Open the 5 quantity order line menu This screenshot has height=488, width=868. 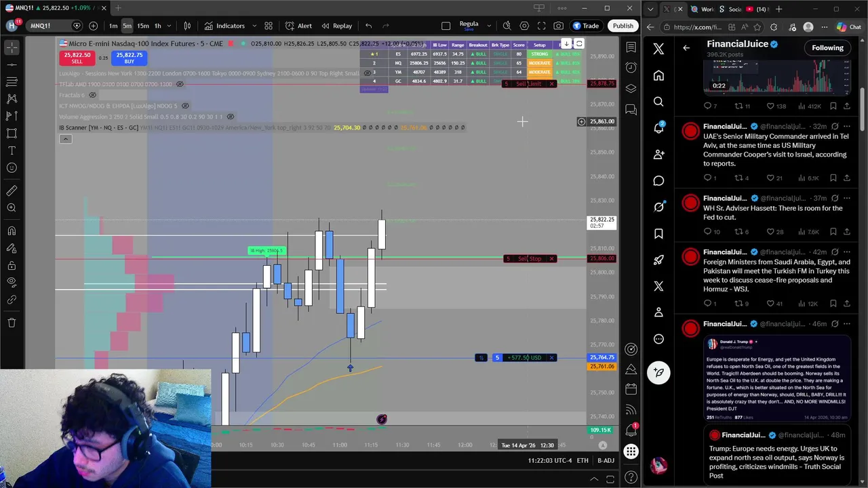[x=497, y=358]
